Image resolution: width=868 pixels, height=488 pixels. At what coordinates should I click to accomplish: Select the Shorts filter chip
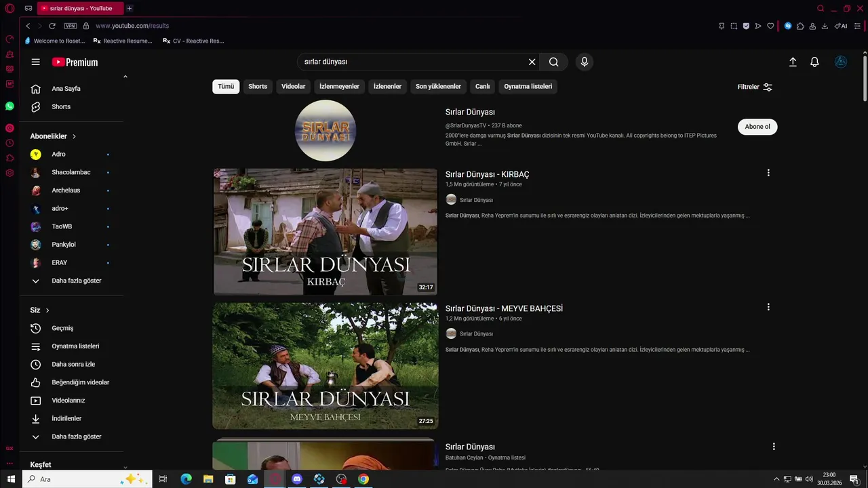coord(258,87)
